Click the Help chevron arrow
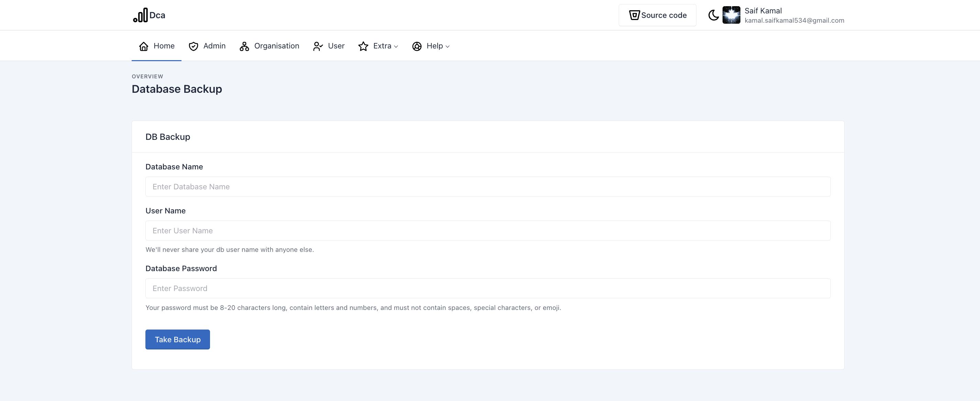980x401 pixels. tap(448, 46)
